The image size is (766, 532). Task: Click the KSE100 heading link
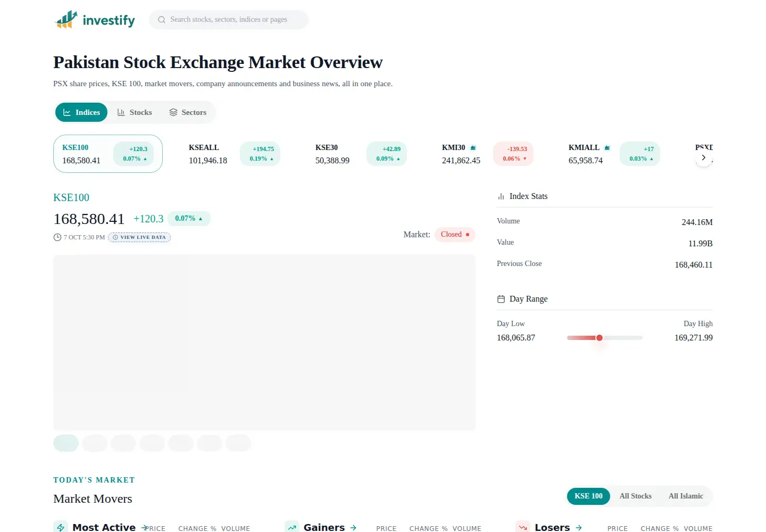point(71,197)
